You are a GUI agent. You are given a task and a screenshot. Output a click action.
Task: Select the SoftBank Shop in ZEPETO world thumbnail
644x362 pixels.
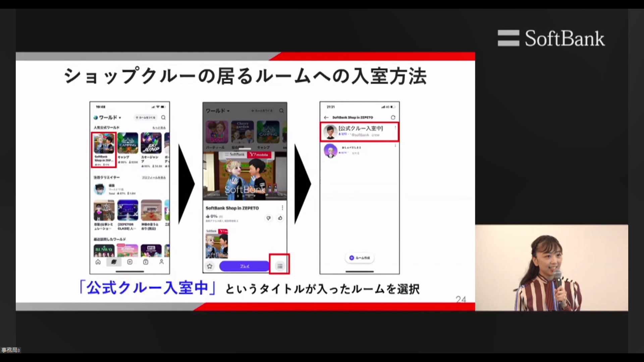(x=104, y=143)
